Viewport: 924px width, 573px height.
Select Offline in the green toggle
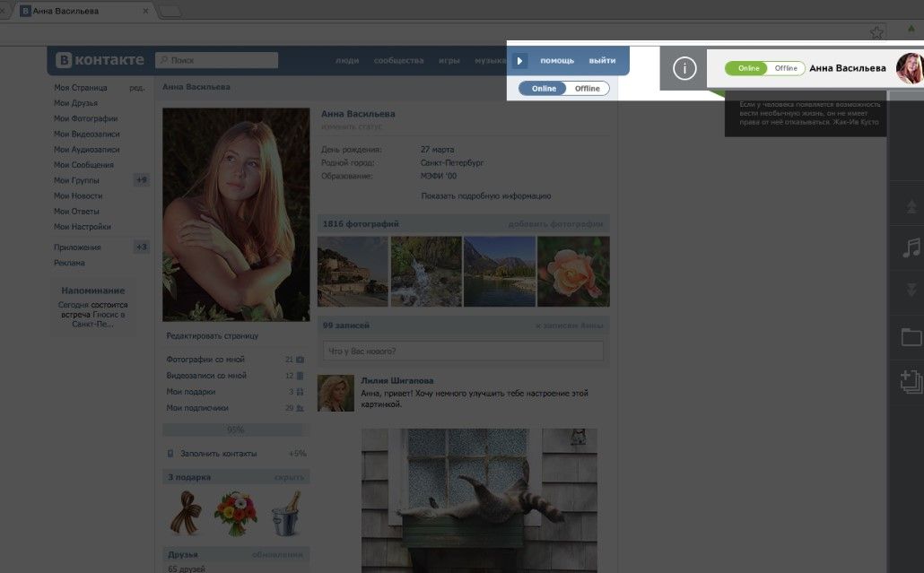click(786, 68)
